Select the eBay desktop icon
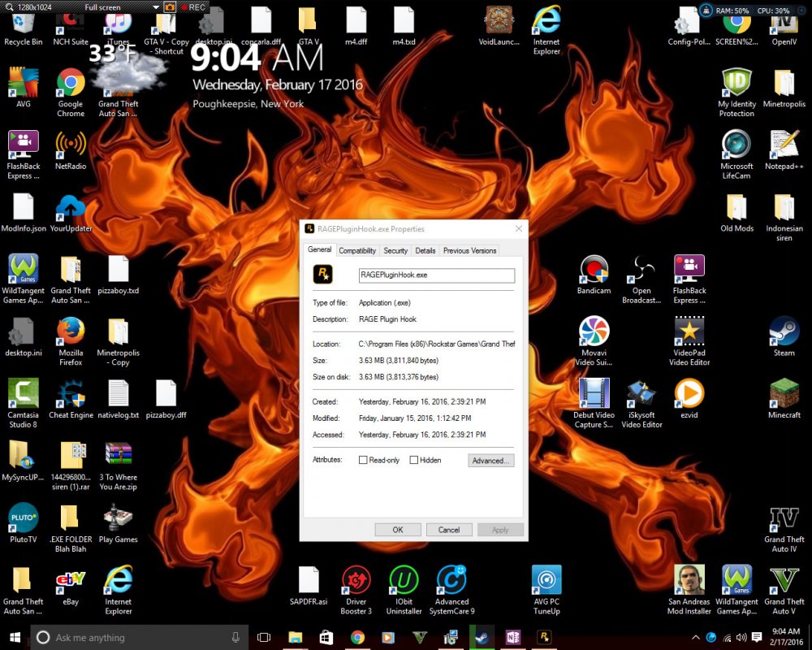The height and width of the screenshot is (650, 812). point(71,586)
